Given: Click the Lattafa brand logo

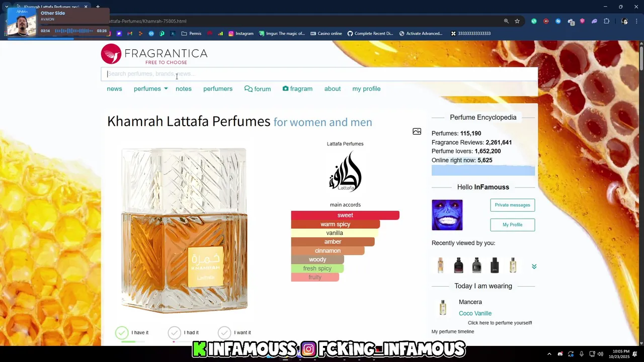Looking at the screenshot, I should click(x=345, y=171).
